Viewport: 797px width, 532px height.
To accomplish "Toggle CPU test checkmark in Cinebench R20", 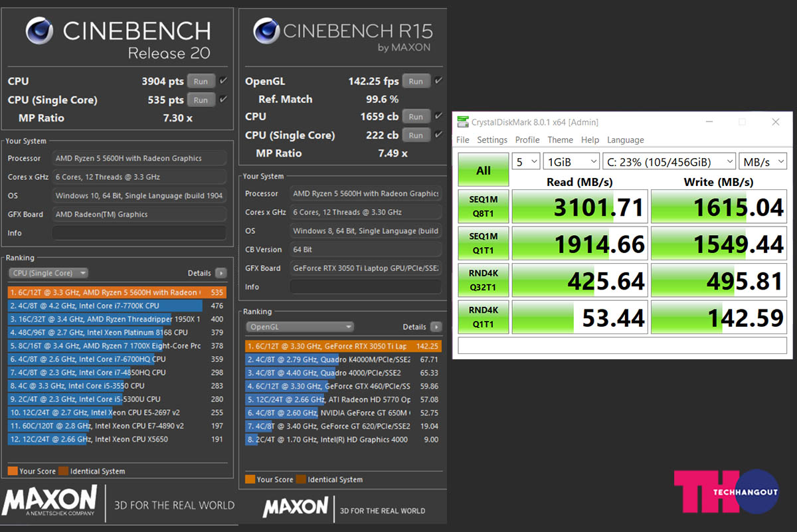I will tap(223, 81).
